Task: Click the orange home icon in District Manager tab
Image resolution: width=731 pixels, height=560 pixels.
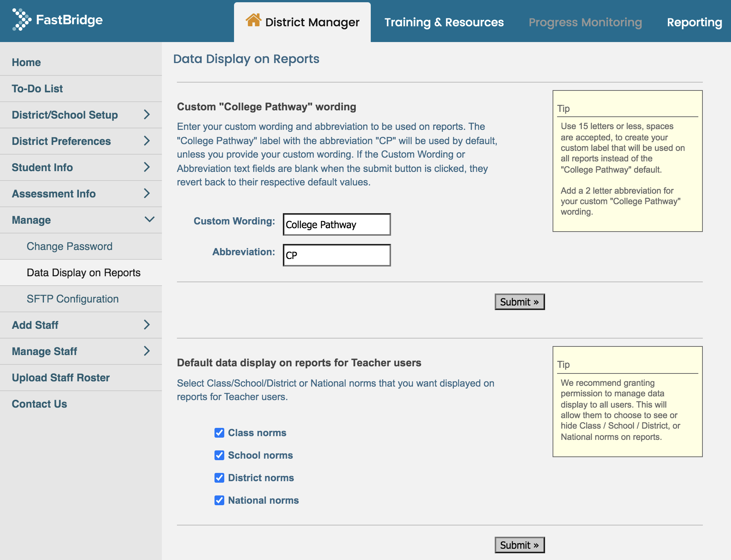Action: [x=254, y=20]
